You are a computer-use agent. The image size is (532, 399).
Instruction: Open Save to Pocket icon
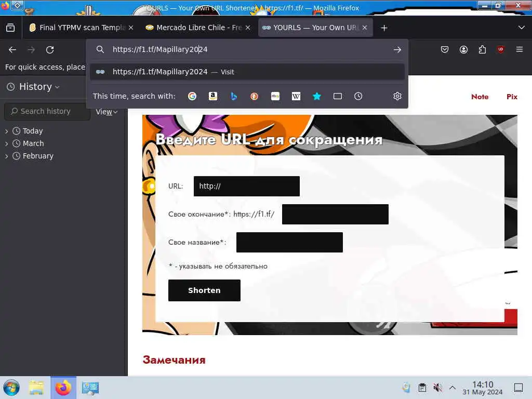[445, 49]
